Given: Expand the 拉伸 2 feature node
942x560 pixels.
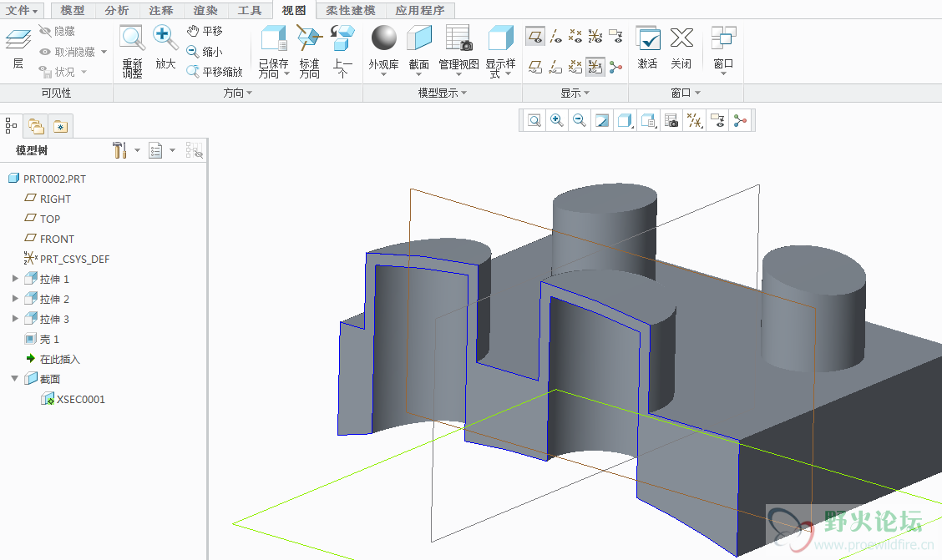Looking at the screenshot, I should (x=15, y=298).
